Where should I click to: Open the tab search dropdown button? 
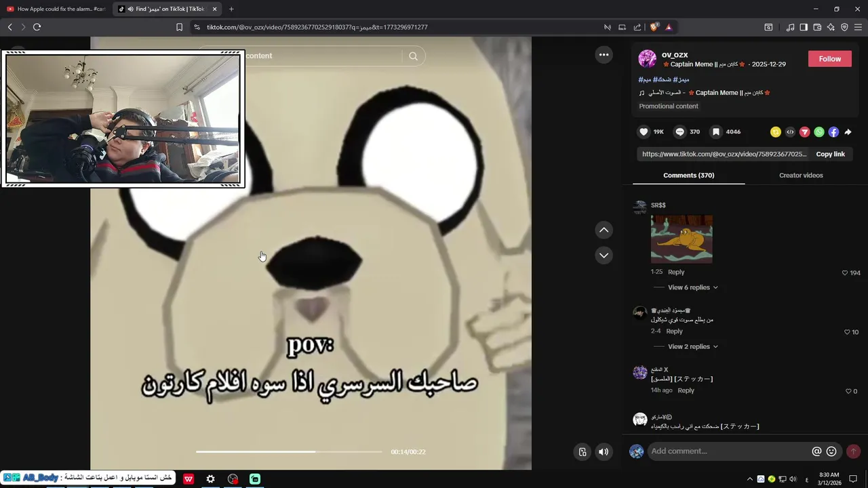click(x=768, y=27)
